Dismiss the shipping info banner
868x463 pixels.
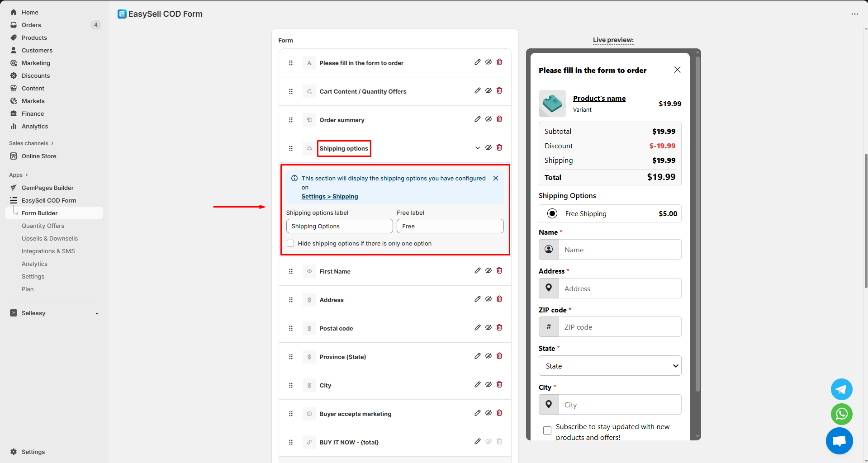pyautogui.click(x=496, y=178)
